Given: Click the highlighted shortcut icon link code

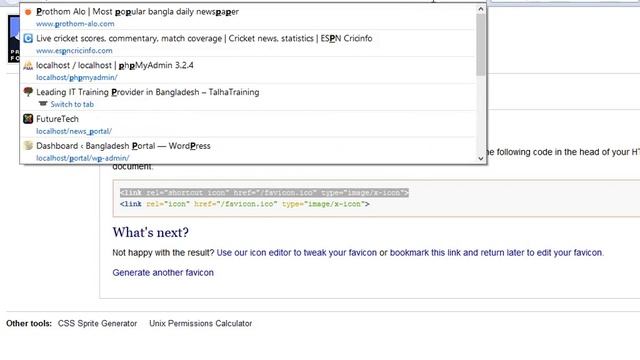Looking at the screenshot, I should pos(264,193).
